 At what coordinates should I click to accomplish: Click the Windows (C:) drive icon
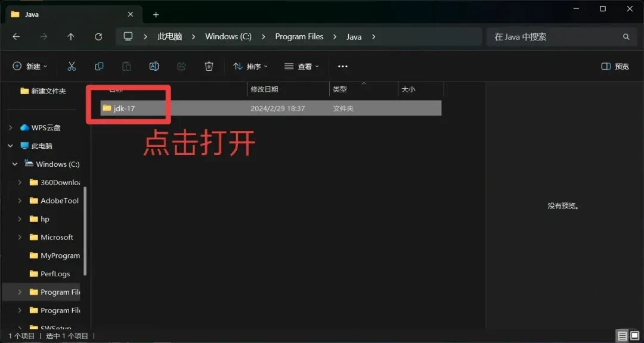[x=29, y=164]
